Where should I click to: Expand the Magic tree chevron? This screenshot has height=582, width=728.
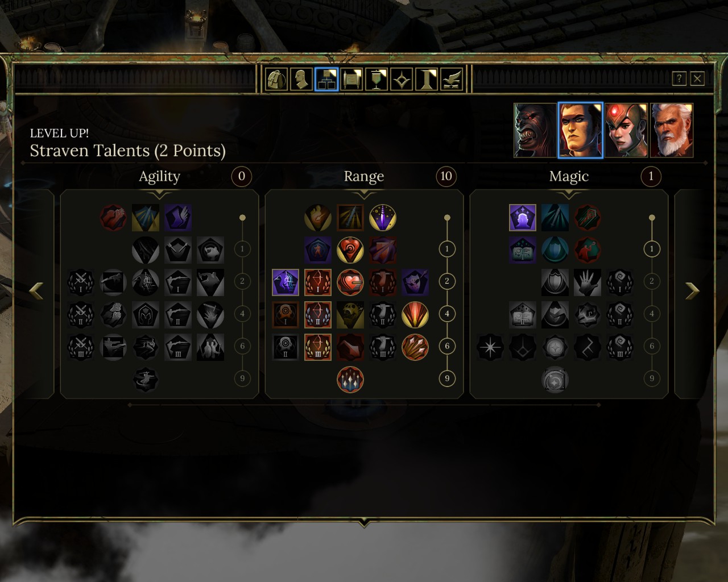(x=569, y=195)
